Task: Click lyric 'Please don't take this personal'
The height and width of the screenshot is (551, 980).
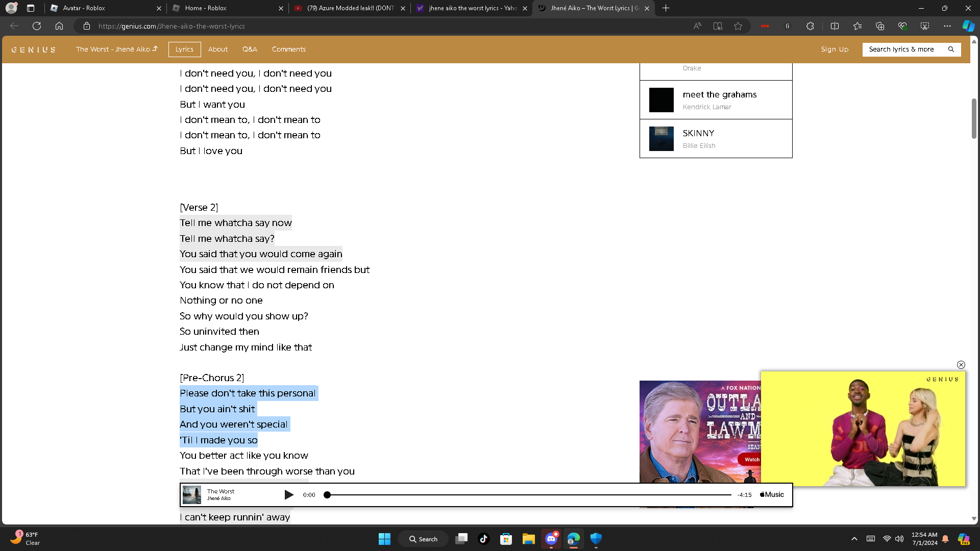Action: click(x=249, y=393)
